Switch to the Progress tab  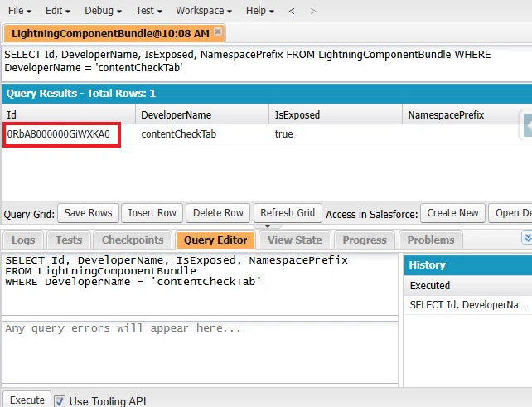click(365, 240)
